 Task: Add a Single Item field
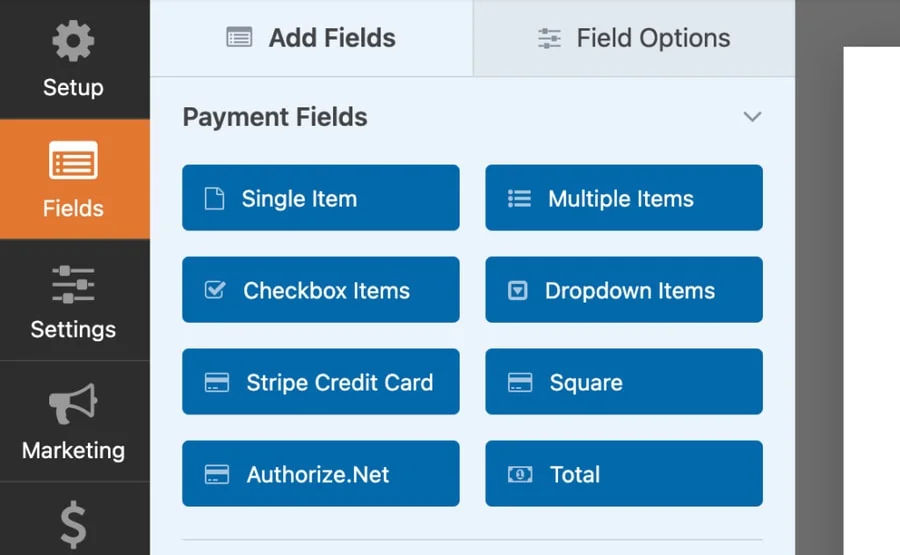pyautogui.click(x=320, y=198)
